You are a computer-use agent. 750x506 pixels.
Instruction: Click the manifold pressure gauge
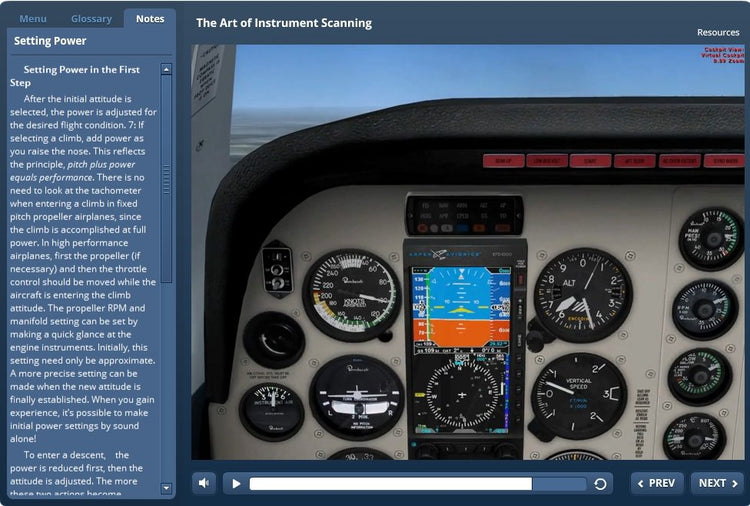coord(710,238)
